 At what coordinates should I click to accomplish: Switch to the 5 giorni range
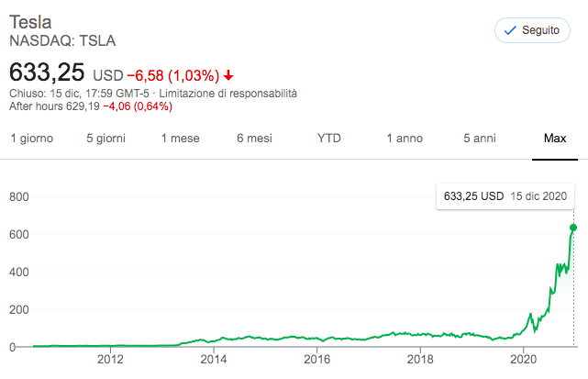point(105,139)
